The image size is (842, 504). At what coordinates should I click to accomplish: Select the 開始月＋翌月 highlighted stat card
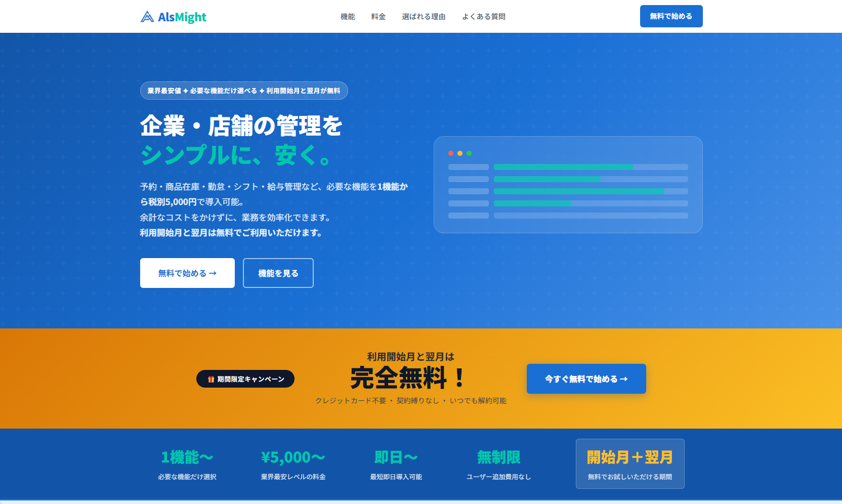click(x=630, y=464)
